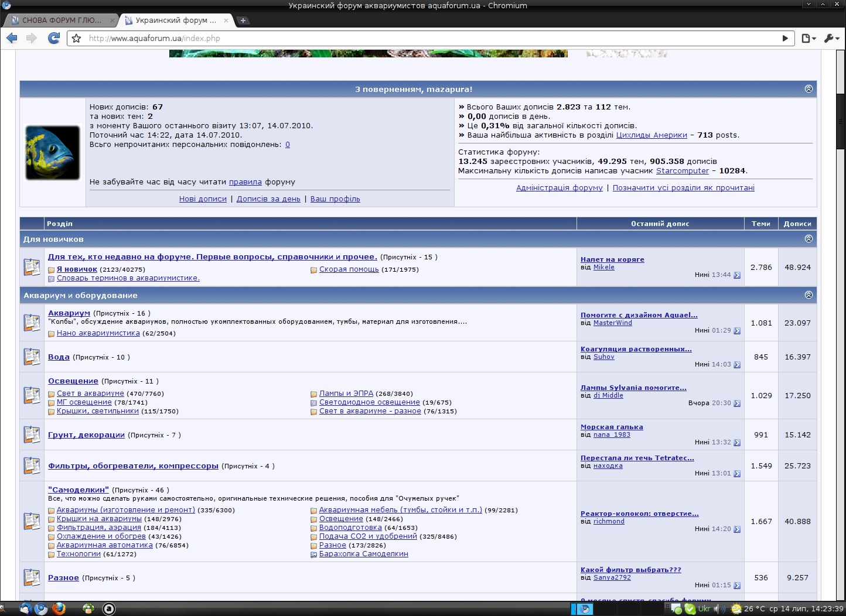The height and width of the screenshot is (616, 846).
Task: Open 'Адміністрація форуму' link
Action: 559,188
